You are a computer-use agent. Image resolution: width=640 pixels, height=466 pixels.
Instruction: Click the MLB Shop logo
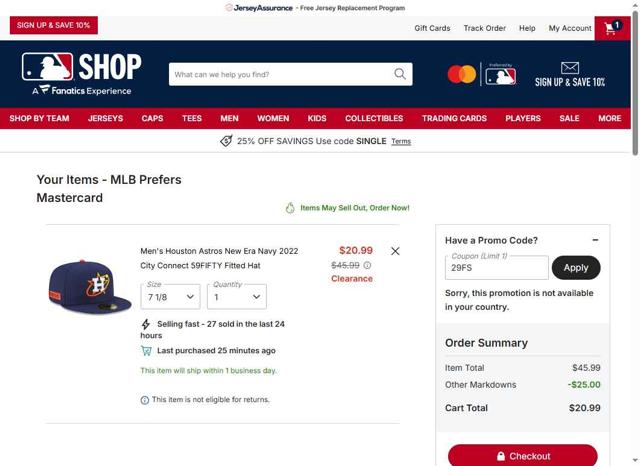[82, 73]
